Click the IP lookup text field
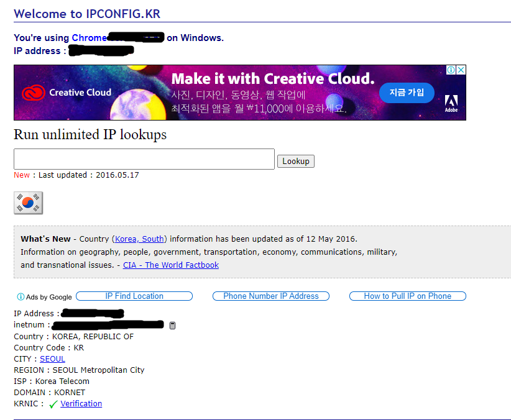The height and width of the screenshot is (420, 511). (x=144, y=159)
